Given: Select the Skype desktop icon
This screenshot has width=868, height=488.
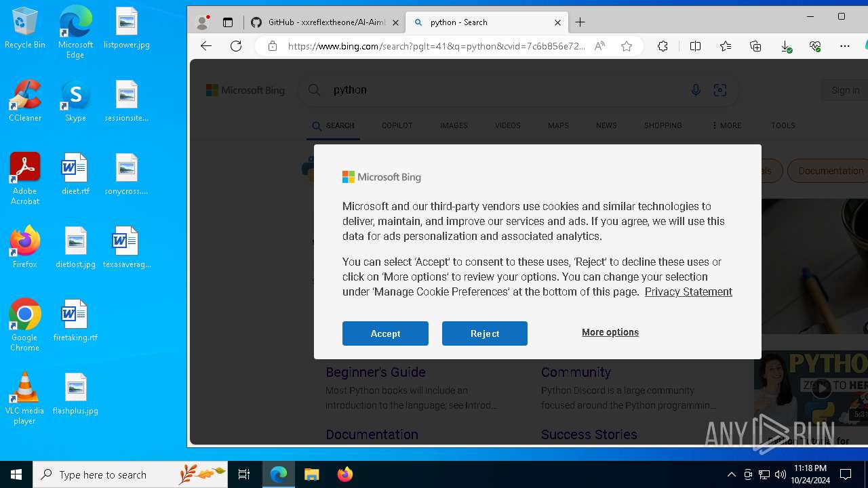Looking at the screenshot, I should (75, 101).
